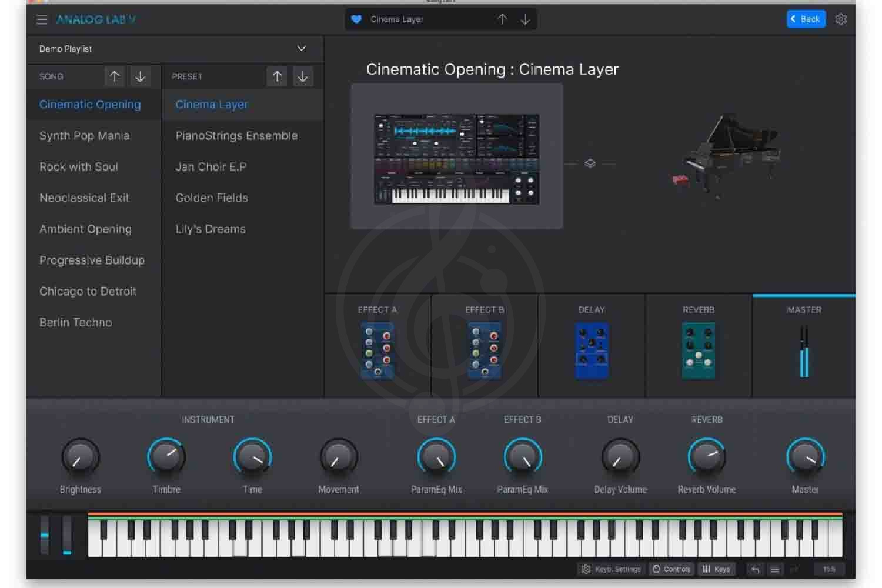Viewport: 882px width, 588px height.
Task: Load the Cinema Layer preset
Action: point(243,105)
